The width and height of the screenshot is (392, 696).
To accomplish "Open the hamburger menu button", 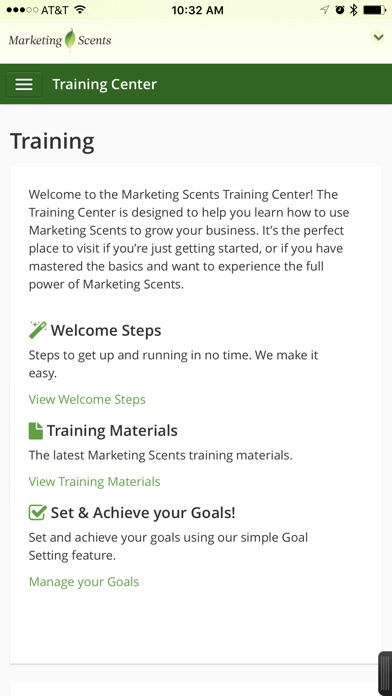I will 24,84.
